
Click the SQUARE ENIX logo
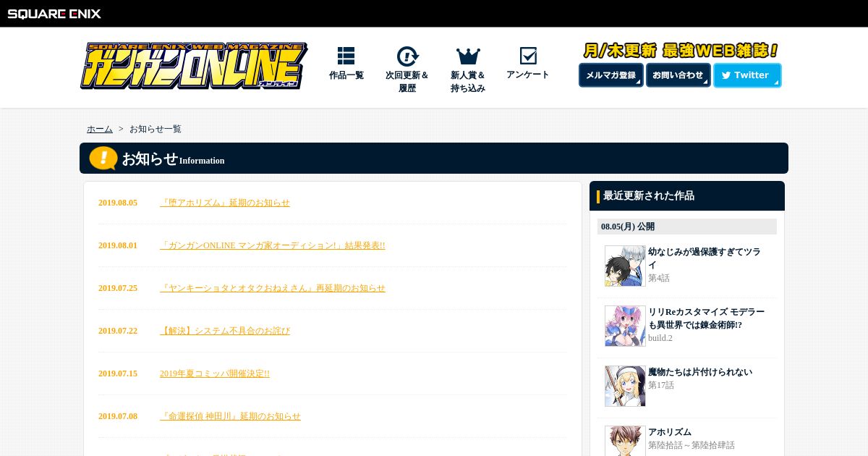coord(54,14)
